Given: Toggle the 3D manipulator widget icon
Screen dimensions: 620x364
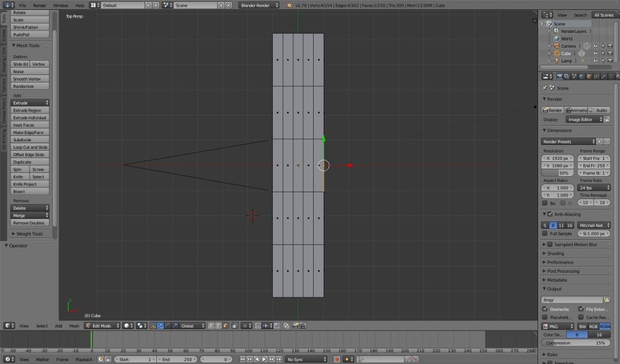Looking at the screenshot, I should click(x=153, y=326).
